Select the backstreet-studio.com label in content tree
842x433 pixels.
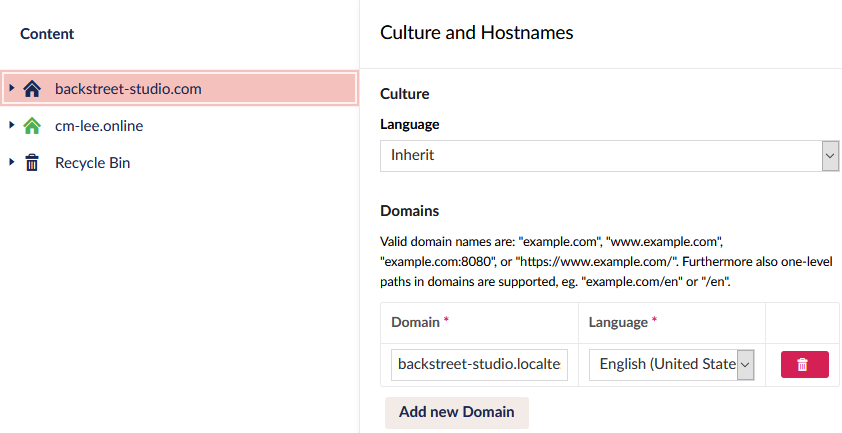pyautogui.click(x=128, y=89)
